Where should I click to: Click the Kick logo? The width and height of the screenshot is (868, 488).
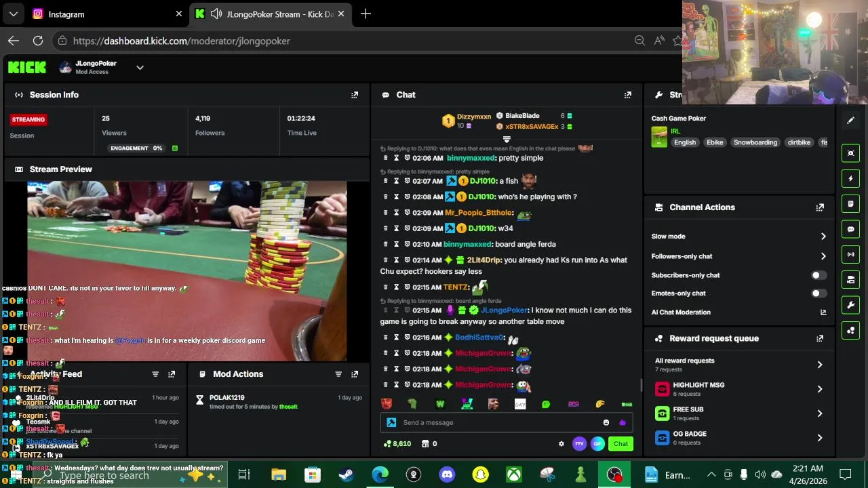tap(27, 67)
